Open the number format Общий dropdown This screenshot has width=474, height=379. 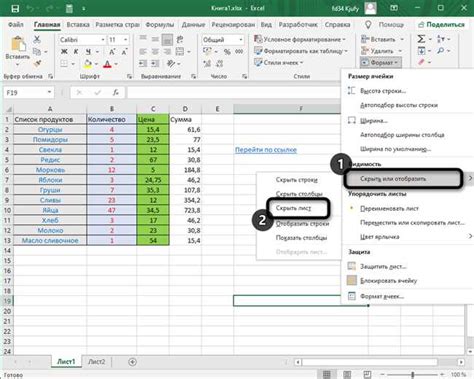241,40
